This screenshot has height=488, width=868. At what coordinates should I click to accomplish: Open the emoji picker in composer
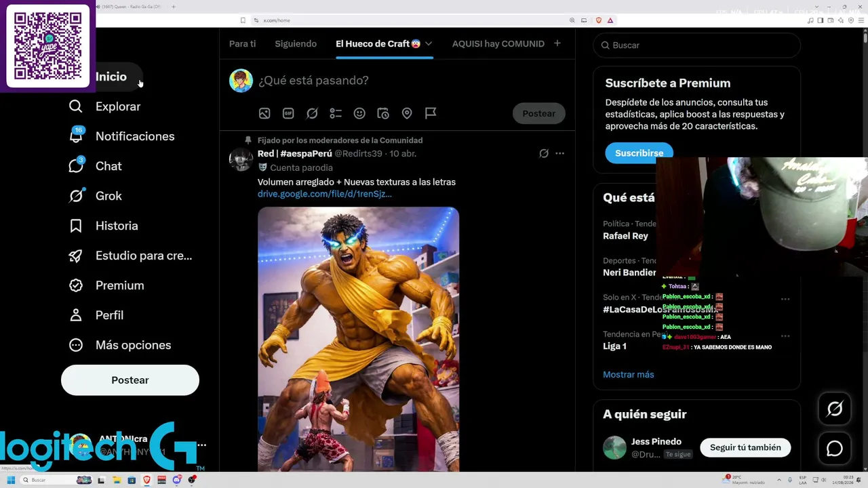[359, 113]
